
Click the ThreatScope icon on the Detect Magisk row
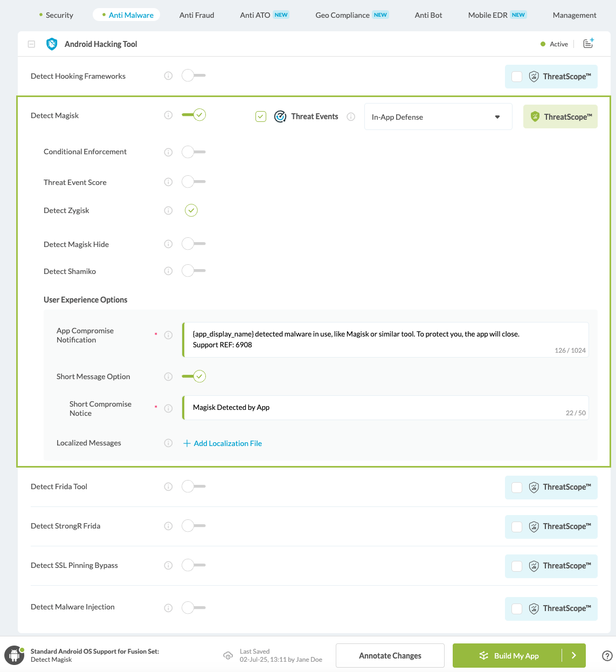[534, 116]
